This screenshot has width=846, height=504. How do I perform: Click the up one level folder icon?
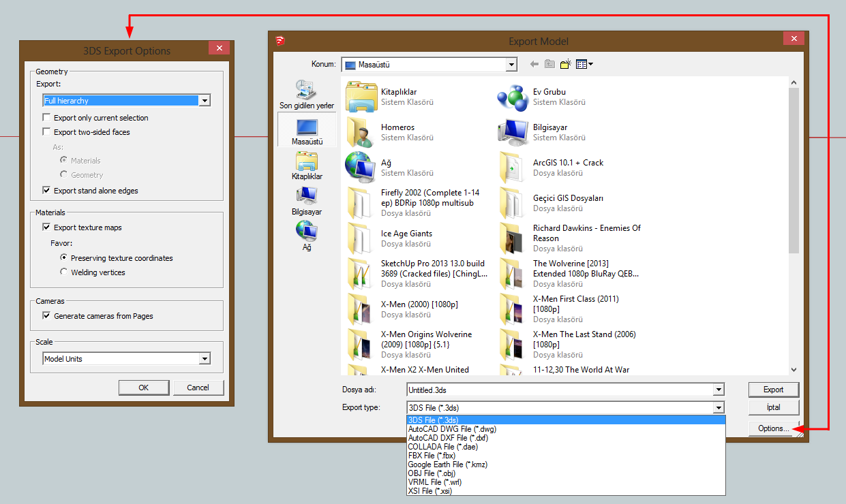coord(549,64)
